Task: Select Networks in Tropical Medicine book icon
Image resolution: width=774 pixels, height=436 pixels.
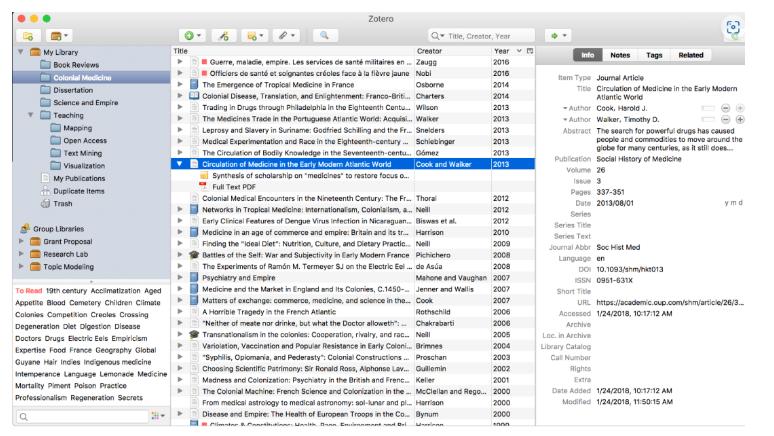Action: (194, 210)
